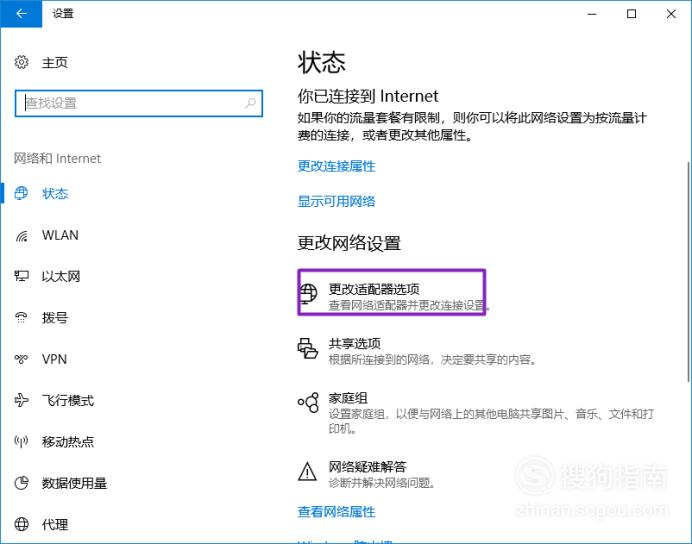
Task: Click the 飞行模式 airplane icon
Action: (21, 400)
